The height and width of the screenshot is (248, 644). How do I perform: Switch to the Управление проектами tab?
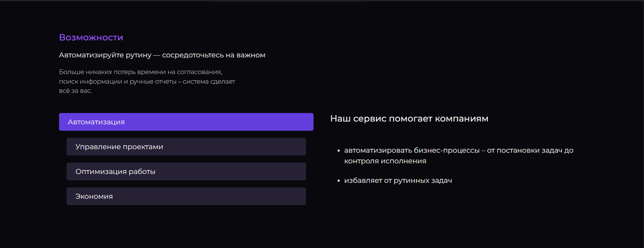click(x=186, y=146)
